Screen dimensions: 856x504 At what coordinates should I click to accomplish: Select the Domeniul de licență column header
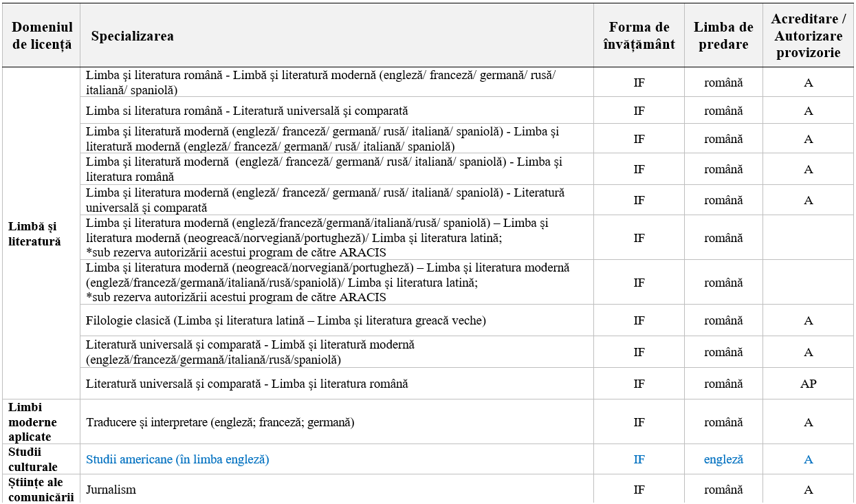pyautogui.click(x=42, y=36)
